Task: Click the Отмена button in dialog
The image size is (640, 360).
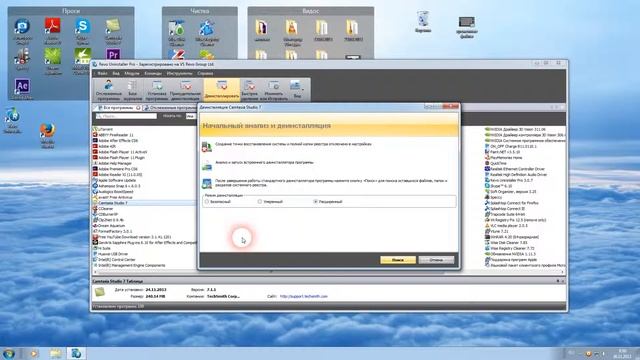Action: click(x=436, y=260)
